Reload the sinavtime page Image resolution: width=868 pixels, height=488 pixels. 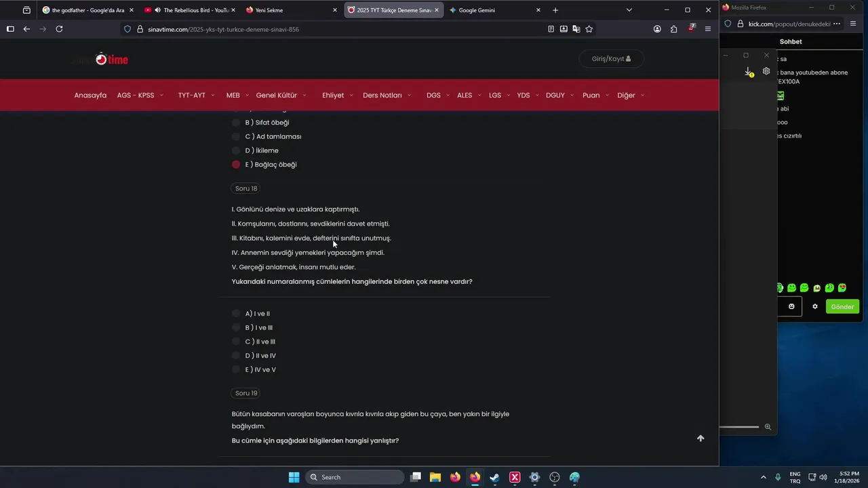point(59,29)
